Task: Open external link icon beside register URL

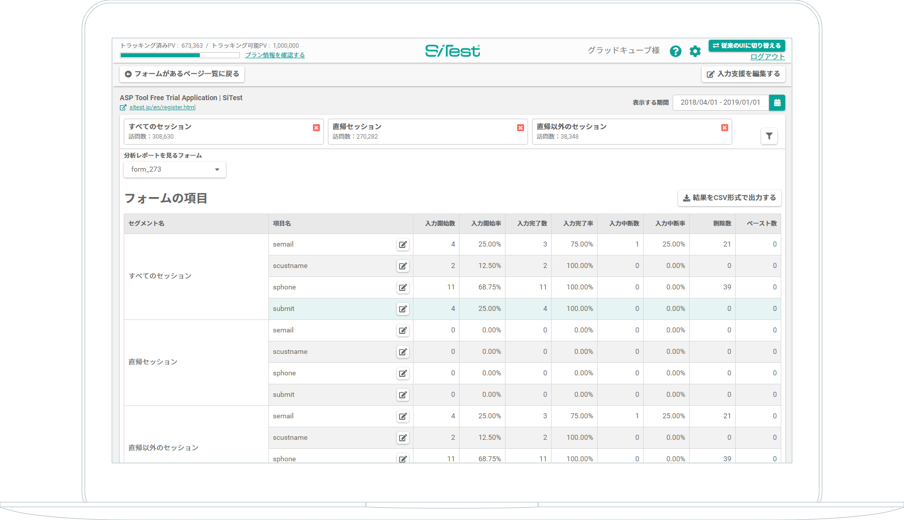Action: click(123, 108)
